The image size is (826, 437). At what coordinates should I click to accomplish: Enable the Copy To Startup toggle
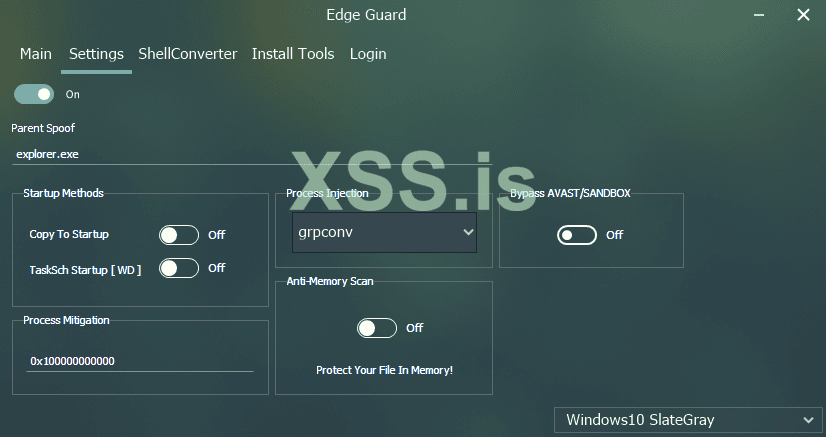pos(179,235)
